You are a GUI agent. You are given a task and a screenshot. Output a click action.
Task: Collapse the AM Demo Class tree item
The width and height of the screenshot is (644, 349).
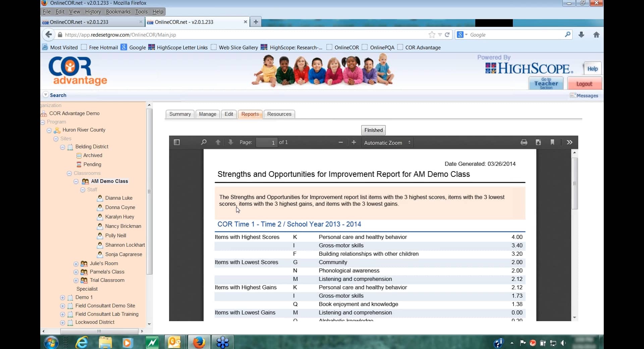76,182
